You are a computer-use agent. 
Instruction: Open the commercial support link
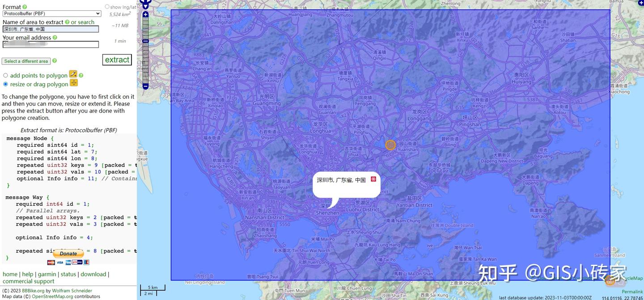pyautogui.click(x=29, y=281)
